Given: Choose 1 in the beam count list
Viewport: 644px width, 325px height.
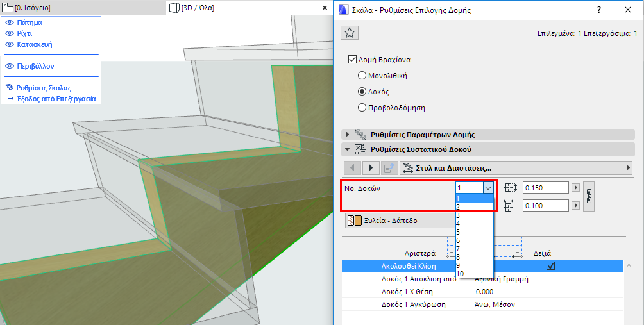Looking at the screenshot, I should tap(475, 198).
